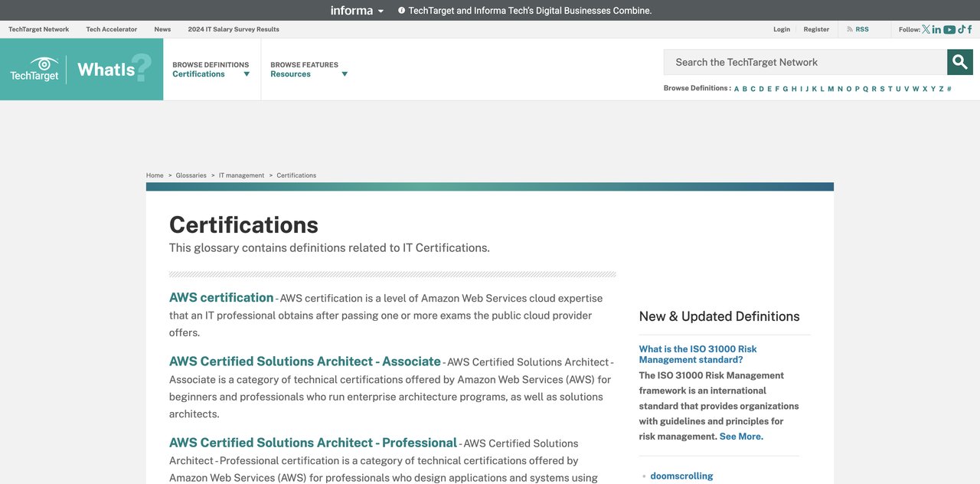Browse definitions starting with R
This screenshot has width=980, height=484.
tap(874, 89)
